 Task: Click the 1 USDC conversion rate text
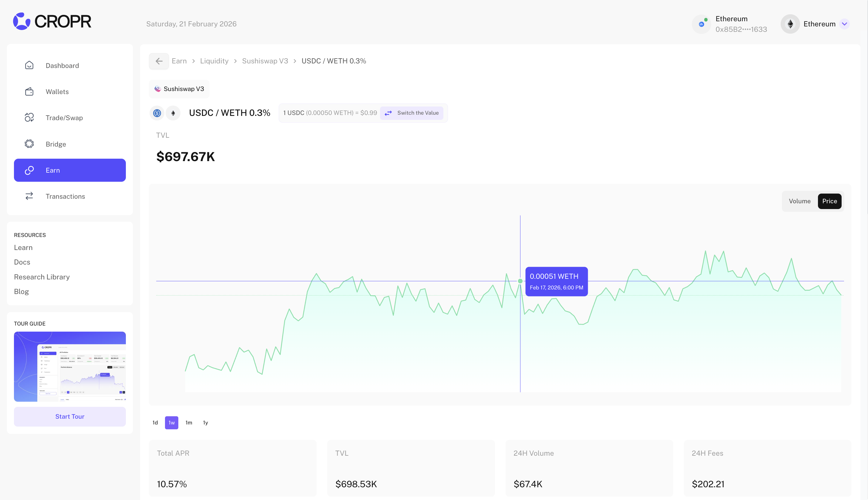330,113
